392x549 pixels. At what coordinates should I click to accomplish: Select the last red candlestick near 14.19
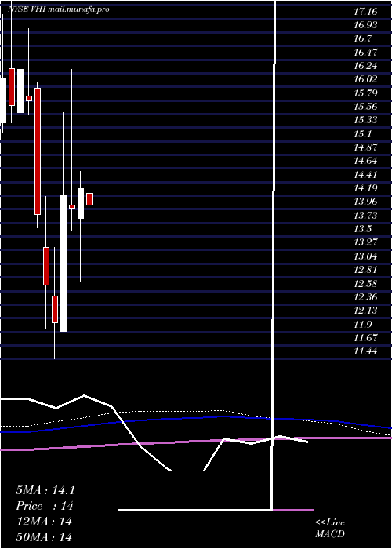tap(89, 199)
